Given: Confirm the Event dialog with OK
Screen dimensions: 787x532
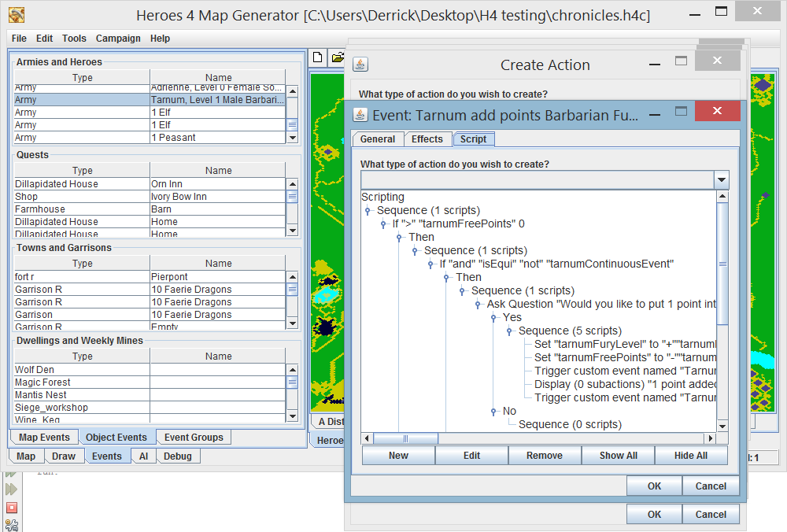Looking at the screenshot, I should [x=655, y=486].
